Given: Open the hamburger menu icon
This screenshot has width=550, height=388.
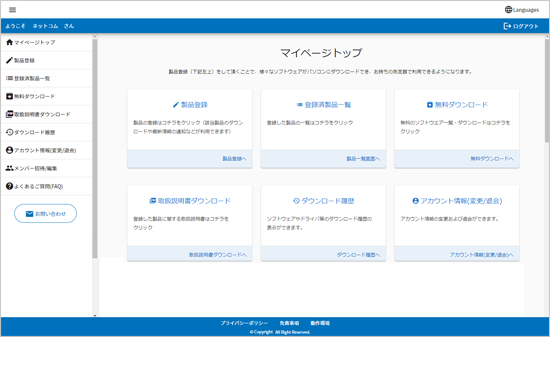Looking at the screenshot, I should (x=12, y=9).
